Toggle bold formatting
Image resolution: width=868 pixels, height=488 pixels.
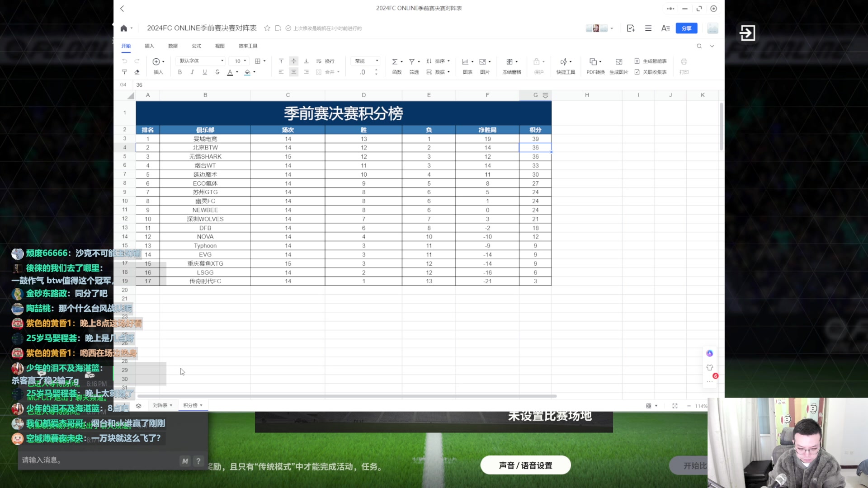(x=179, y=72)
